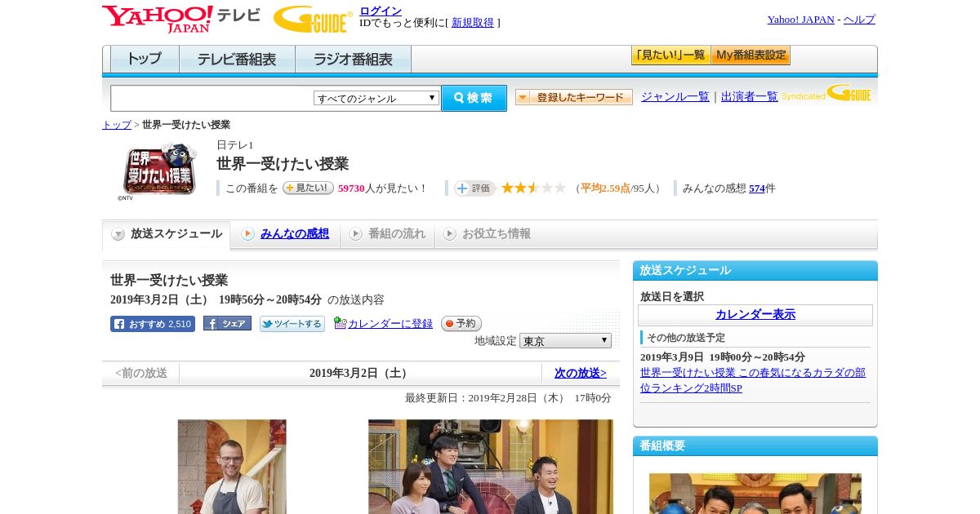Click the 検索 search button
Image resolution: width=980 pixels, height=514 pixels.
coord(474,98)
